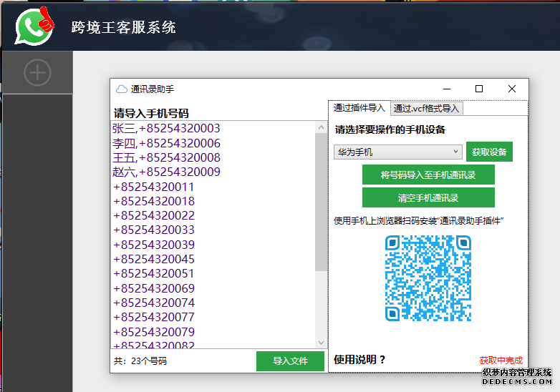The image size is (560, 392).
Task: Click the blue plugin QR code image
Action: click(428, 278)
